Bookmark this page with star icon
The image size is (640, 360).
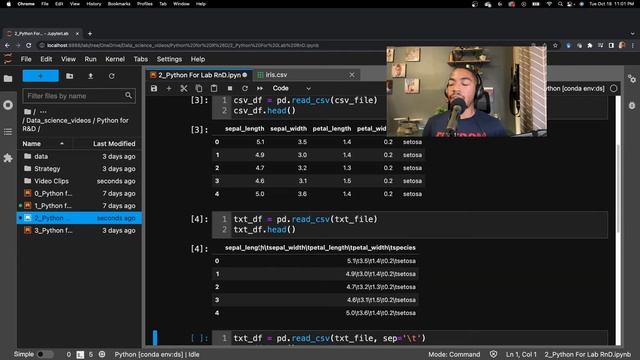555,45
